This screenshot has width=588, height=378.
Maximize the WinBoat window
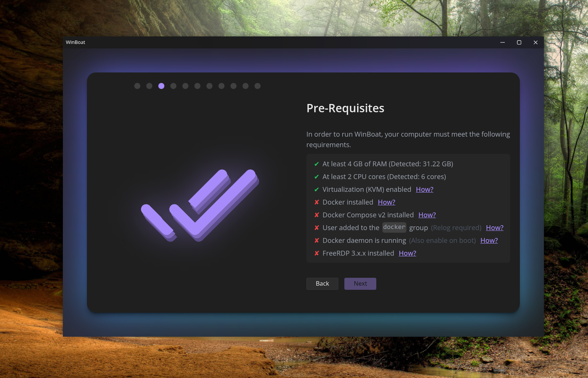tap(519, 43)
